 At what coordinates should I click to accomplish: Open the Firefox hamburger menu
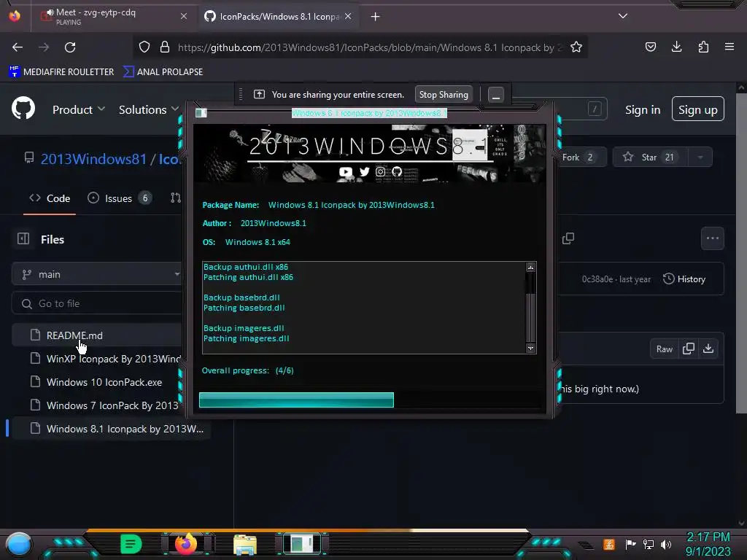tap(729, 47)
